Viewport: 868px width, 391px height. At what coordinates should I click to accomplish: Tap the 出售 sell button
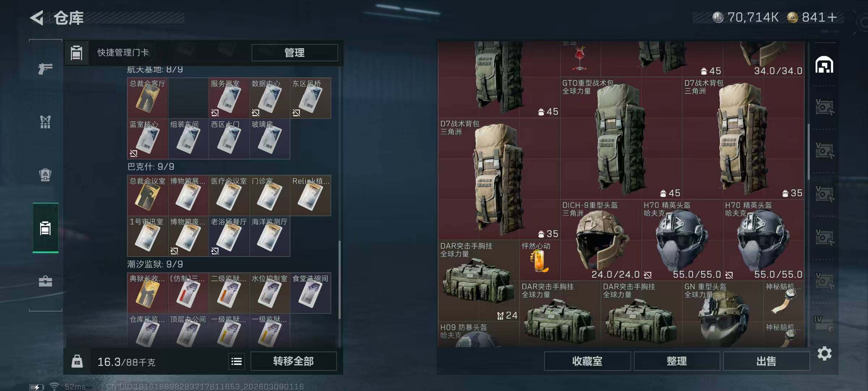point(766,361)
